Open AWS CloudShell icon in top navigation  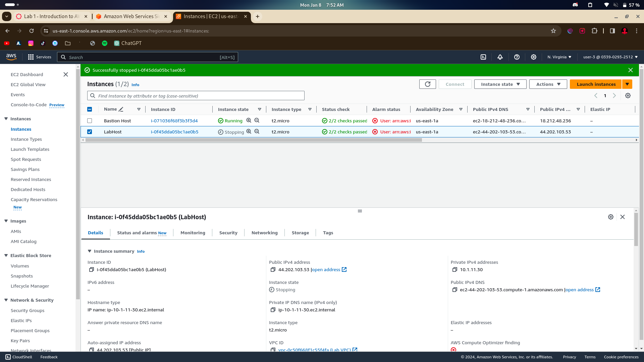(483, 57)
